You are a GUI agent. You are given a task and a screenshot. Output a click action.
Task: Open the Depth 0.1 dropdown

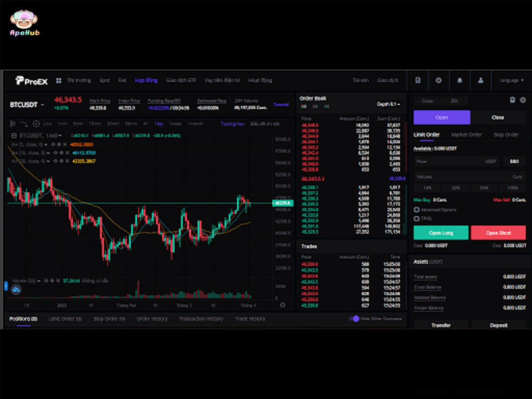click(388, 104)
